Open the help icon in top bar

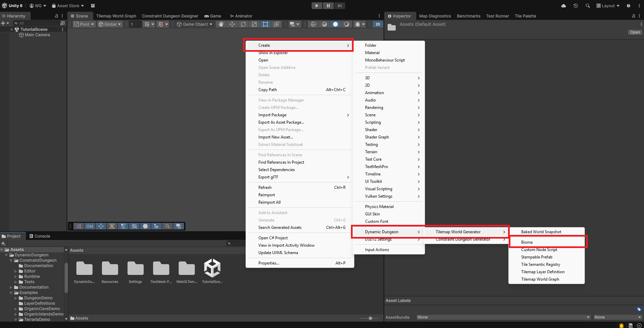click(629, 6)
